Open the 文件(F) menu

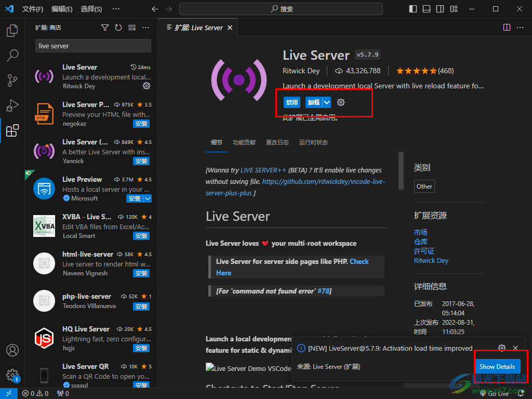[x=33, y=9]
